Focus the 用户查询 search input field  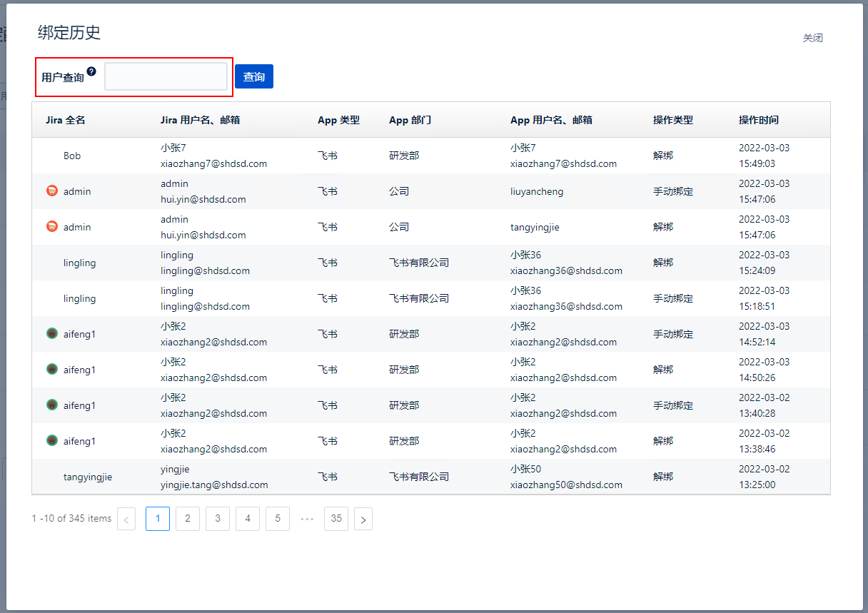[x=166, y=76]
